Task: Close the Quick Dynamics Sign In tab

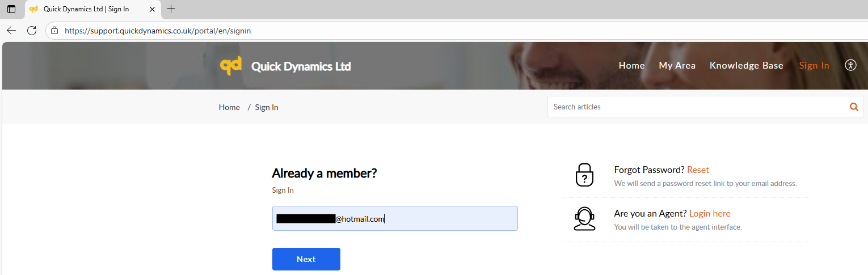Action: (152, 9)
